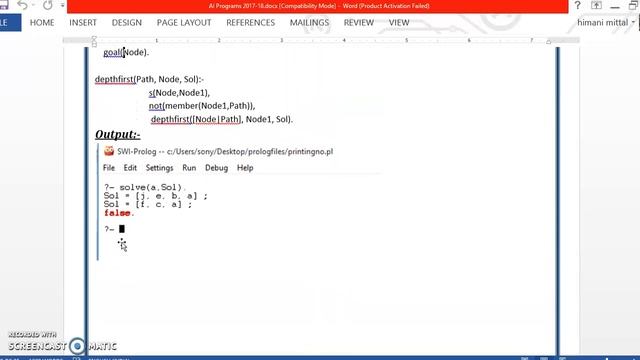This screenshot has width=640, height=360.
Task: Click the Redo icon in quick access toolbar
Action: click(x=48, y=5)
